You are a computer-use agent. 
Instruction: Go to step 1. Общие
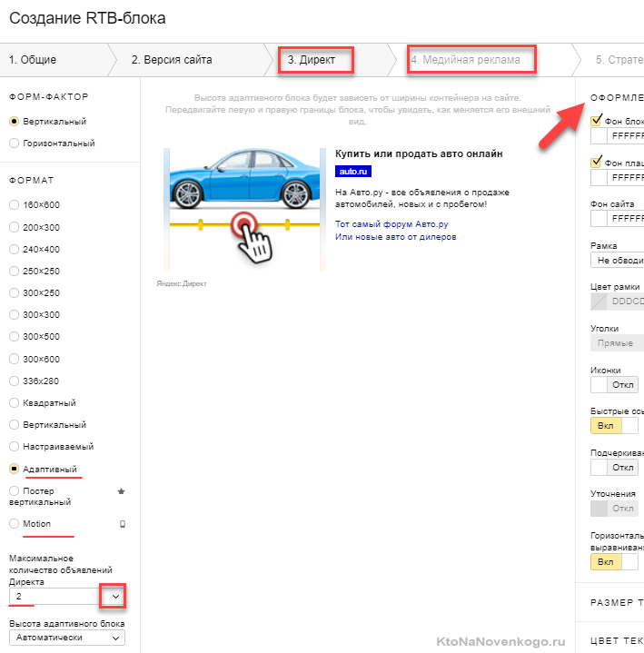33,60
